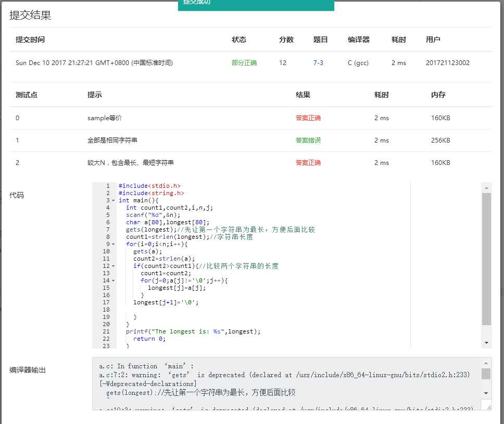This screenshot has height=424, width=504.
Task: Click 2 ms duration in summary row
Action: point(398,62)
